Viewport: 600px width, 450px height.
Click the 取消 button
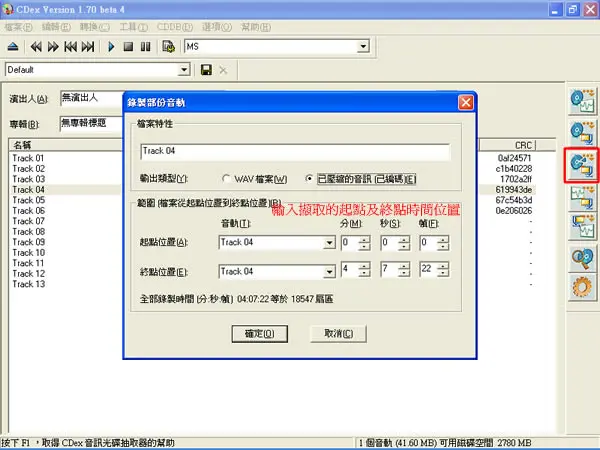pyautogui.click(x=339, y=334)
